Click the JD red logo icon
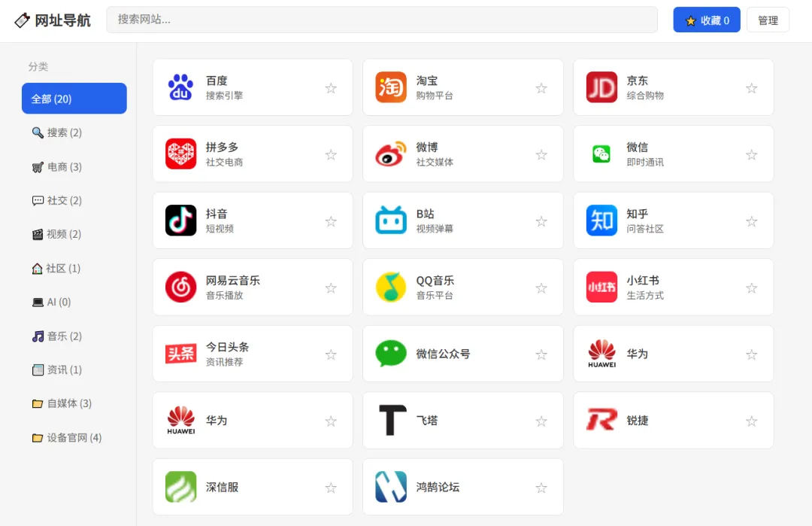The image size is (812, 526). 601,87
